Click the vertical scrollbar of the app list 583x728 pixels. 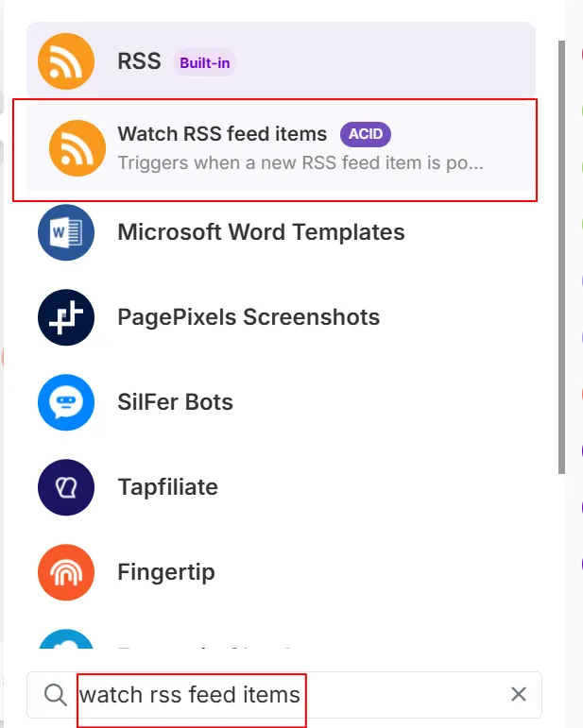click(561, 257)
